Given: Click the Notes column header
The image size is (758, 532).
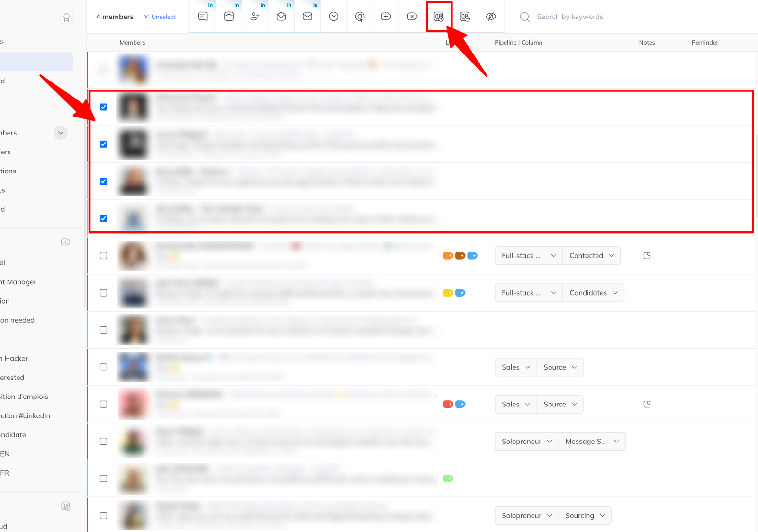Looking at the screenshot, I should pyautogui.click(x=647, y=42).
